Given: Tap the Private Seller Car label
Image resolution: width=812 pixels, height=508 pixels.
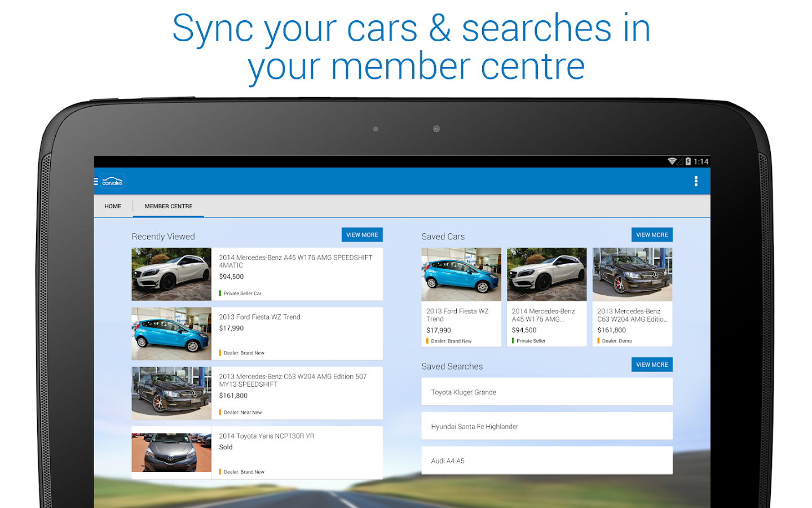Looking at the screenshot, I should click(x=242, y=294).
